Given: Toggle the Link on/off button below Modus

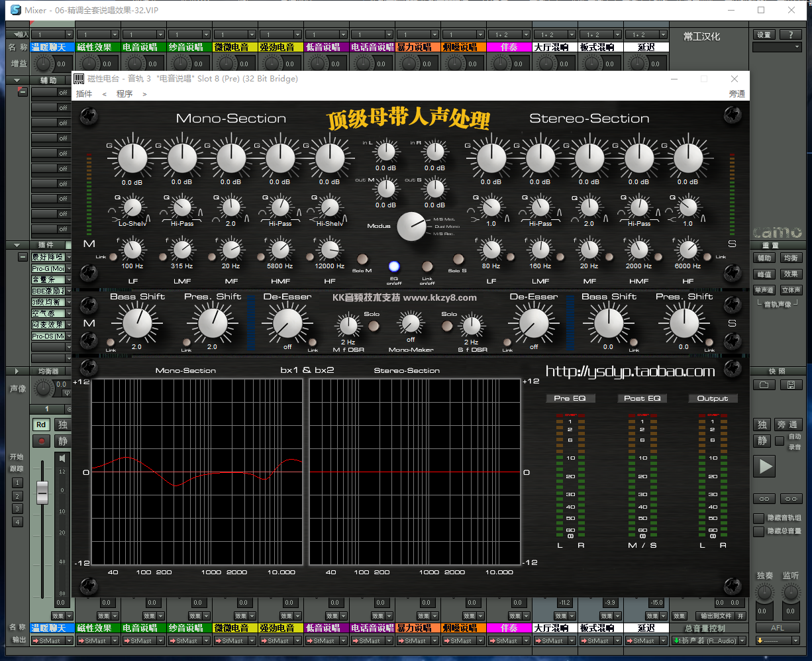Looking at the screenshot, I should [x=427, y=265].
